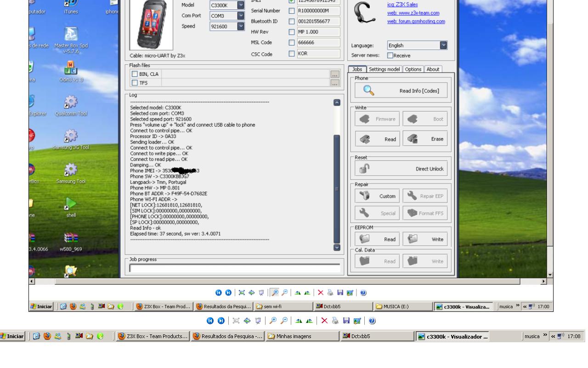Toggle the CSC Code checkbox

pos(291,53)
